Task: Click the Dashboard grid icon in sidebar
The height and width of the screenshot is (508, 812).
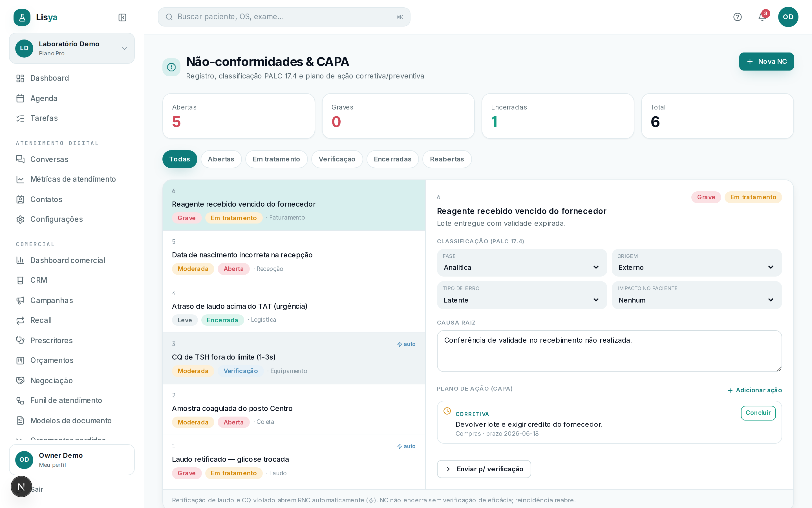Action: click(x=20, y=78)
